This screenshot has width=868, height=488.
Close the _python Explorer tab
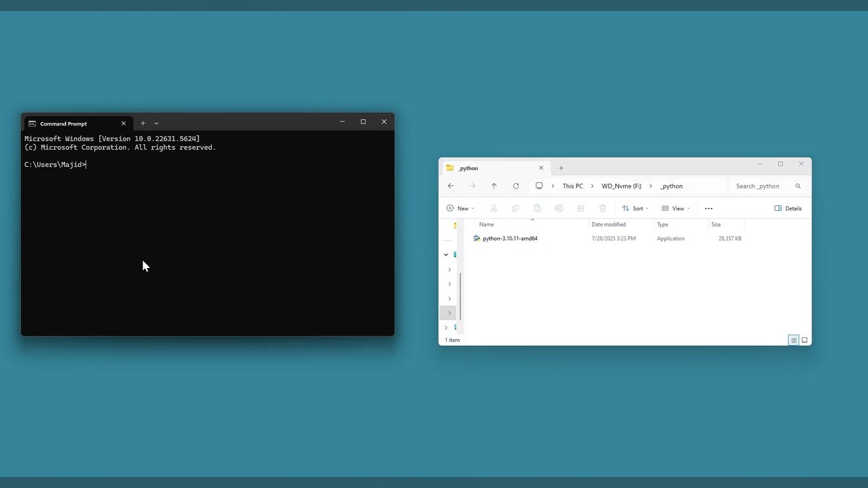coord(542,168)
